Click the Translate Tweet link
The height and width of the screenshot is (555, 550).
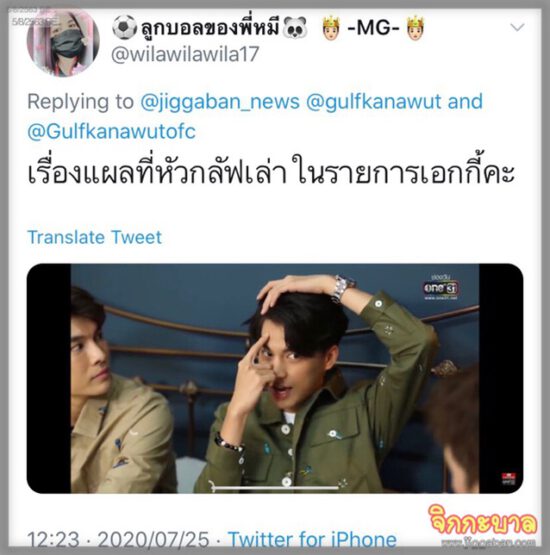pos(94,237)
